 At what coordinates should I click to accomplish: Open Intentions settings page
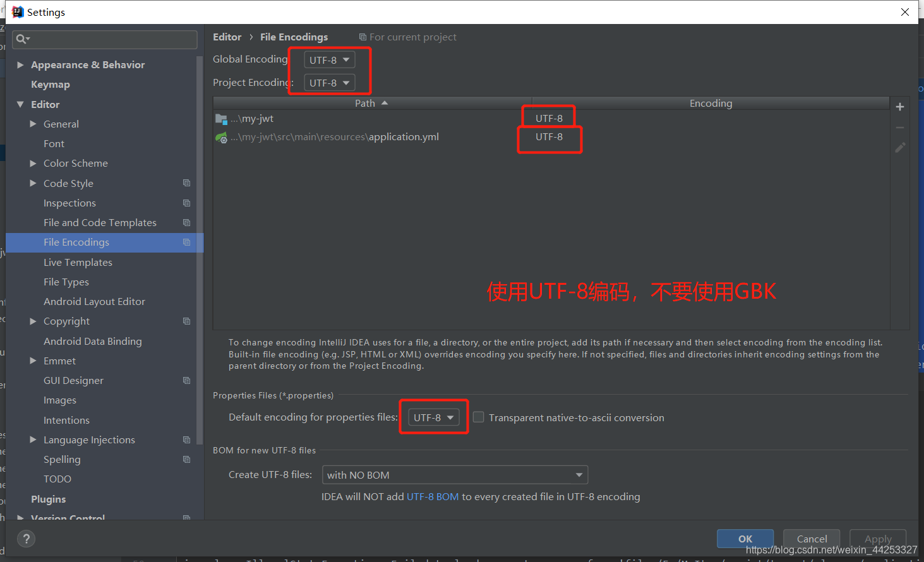click(66, 420)
